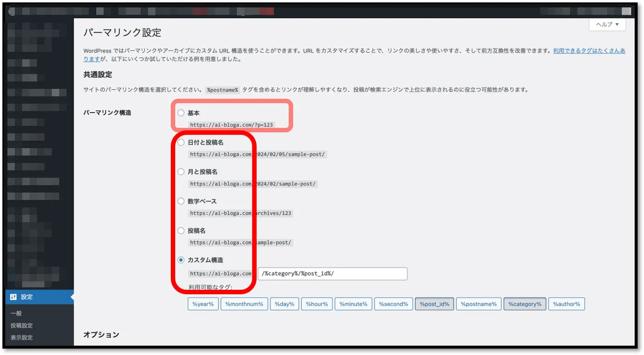The height and width of the screenshot is (355, 644).
Task: Go to the 一般 settings submenu
Action: click(x=16, y=314)
